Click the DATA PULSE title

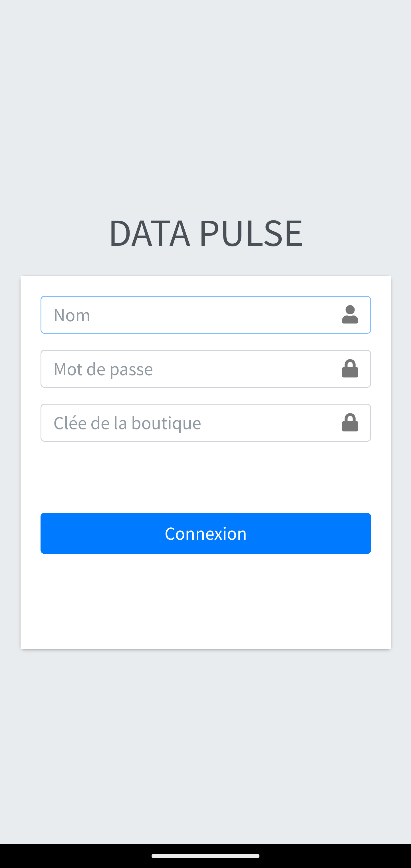pyautogui.click(x=205, y=233)
